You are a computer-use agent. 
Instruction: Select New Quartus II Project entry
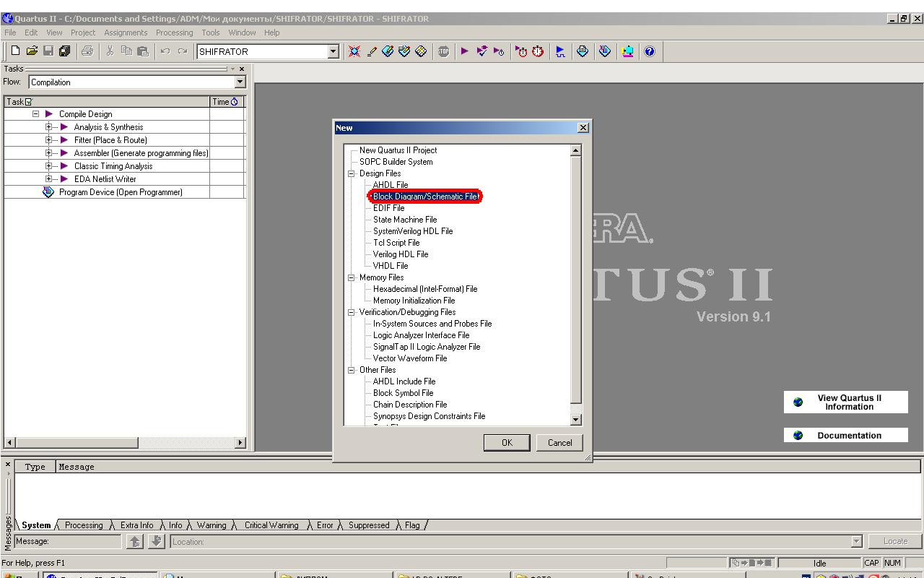click(x=398, y=150)
